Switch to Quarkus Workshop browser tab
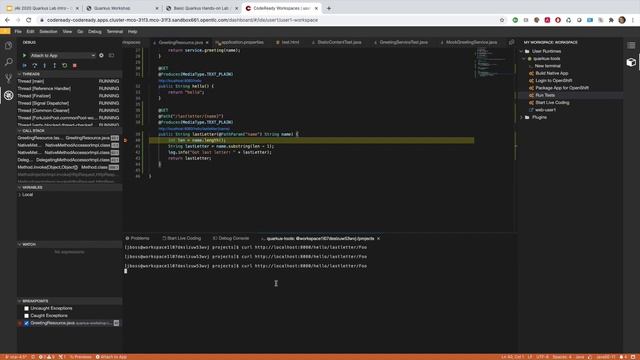The height and width of the screenshot is (360, 640). (122, 8)
